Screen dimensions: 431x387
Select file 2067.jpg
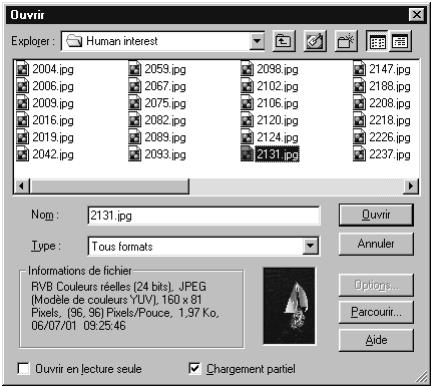pos(157,86)
